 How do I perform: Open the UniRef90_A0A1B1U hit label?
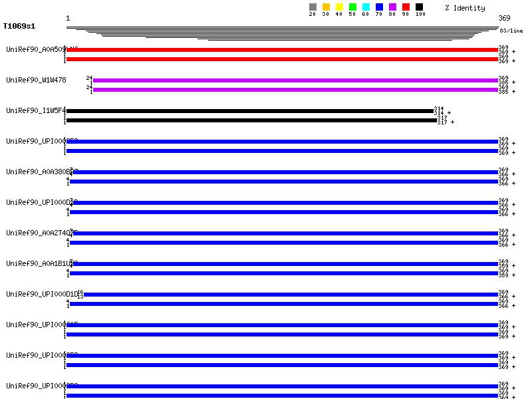[36, 263]
